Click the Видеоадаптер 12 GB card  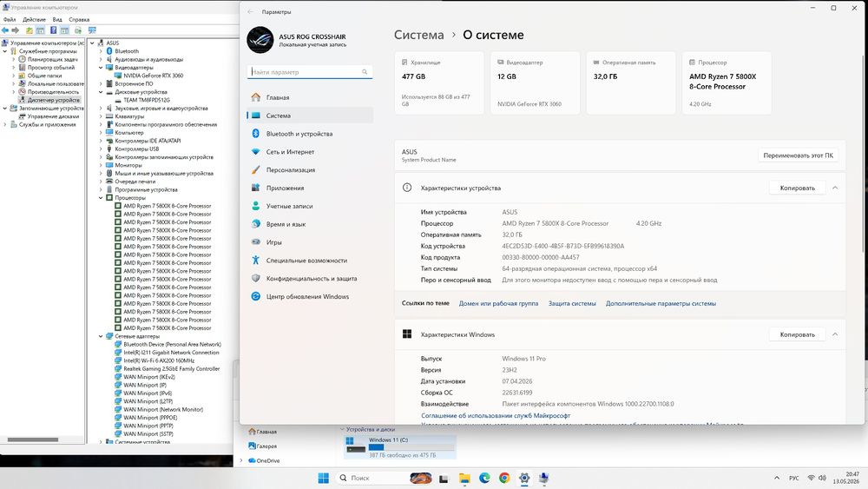coord(535,83)
